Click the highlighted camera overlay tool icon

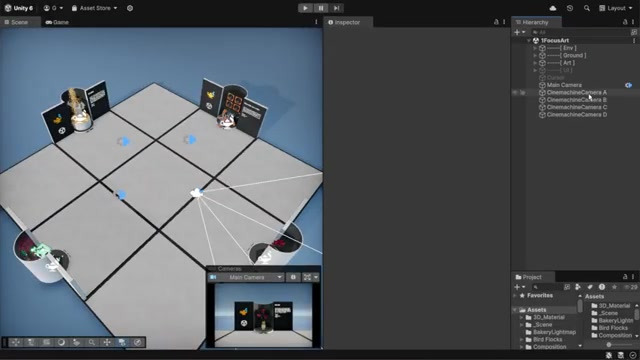tap(122, 342)
